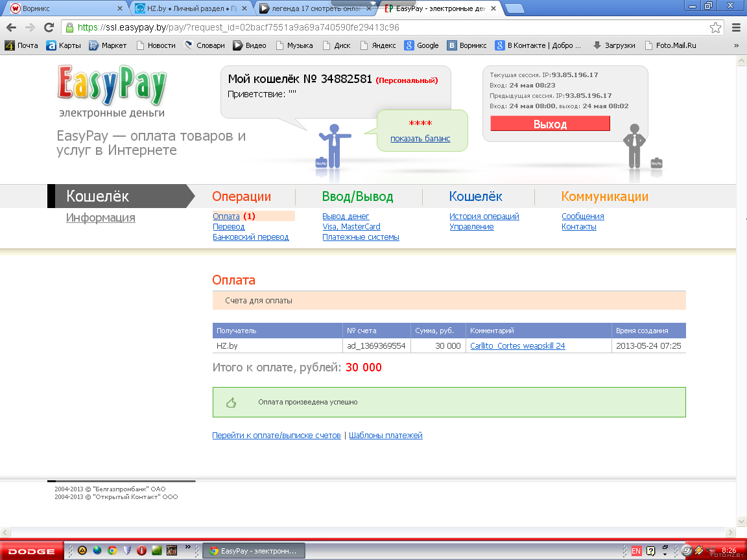Bookmark this page with the star icon
The height and width of the screenshot is (560, 747).
(x=715, y=28)
